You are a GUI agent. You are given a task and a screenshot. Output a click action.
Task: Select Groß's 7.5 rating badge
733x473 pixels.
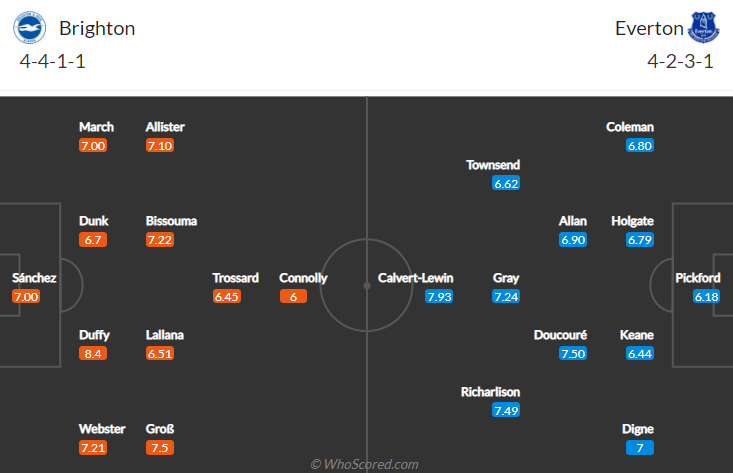[x=156, y=448]
